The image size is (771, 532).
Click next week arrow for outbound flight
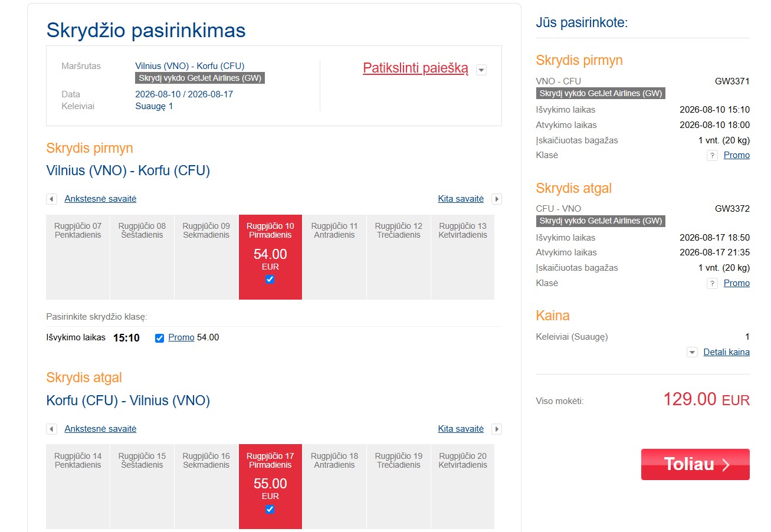tap(497, 199)
